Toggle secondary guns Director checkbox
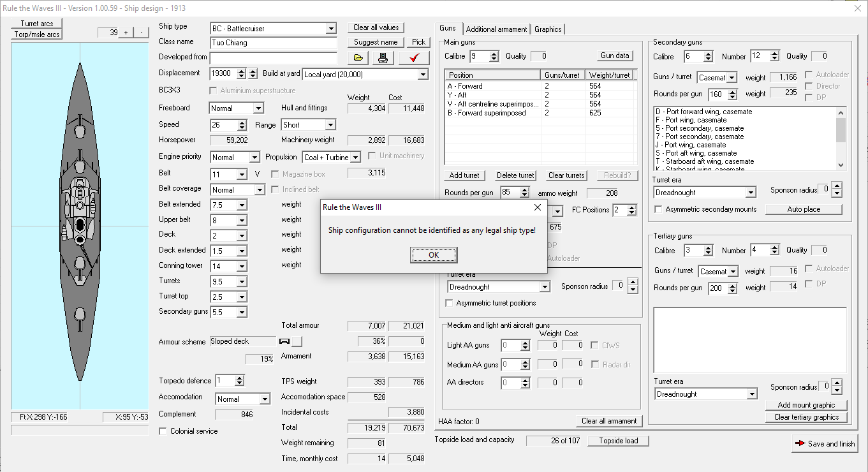The height and width of the screenshot is (472, 868). (x=809, y=86)
